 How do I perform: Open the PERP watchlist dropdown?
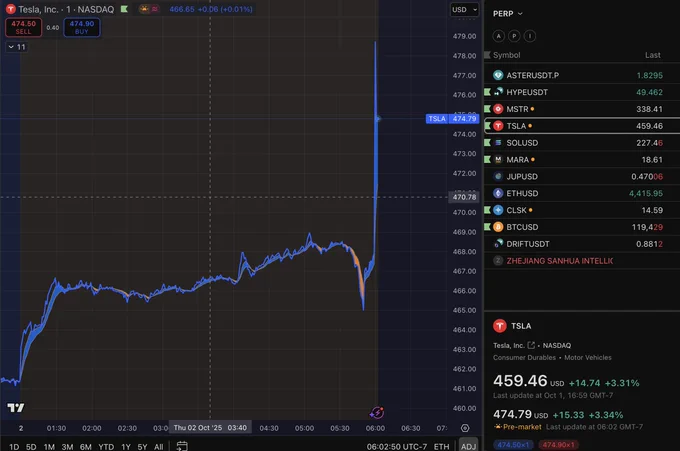[x=508, y=14]
